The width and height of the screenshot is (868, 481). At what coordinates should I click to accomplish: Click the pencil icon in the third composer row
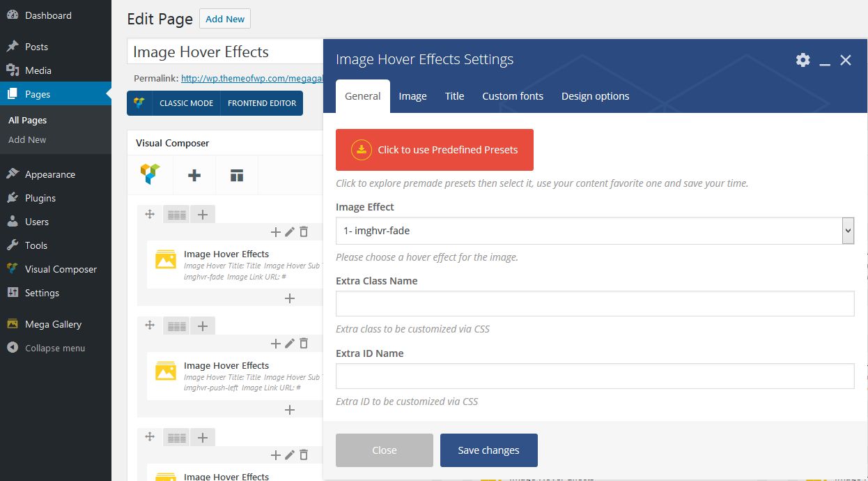[290, 455]
